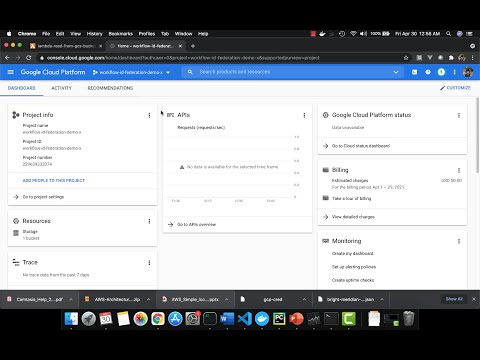Open the Project info card options menu
Image resolution: width=480 pixels, height=360 pixels.
(149, 115)
